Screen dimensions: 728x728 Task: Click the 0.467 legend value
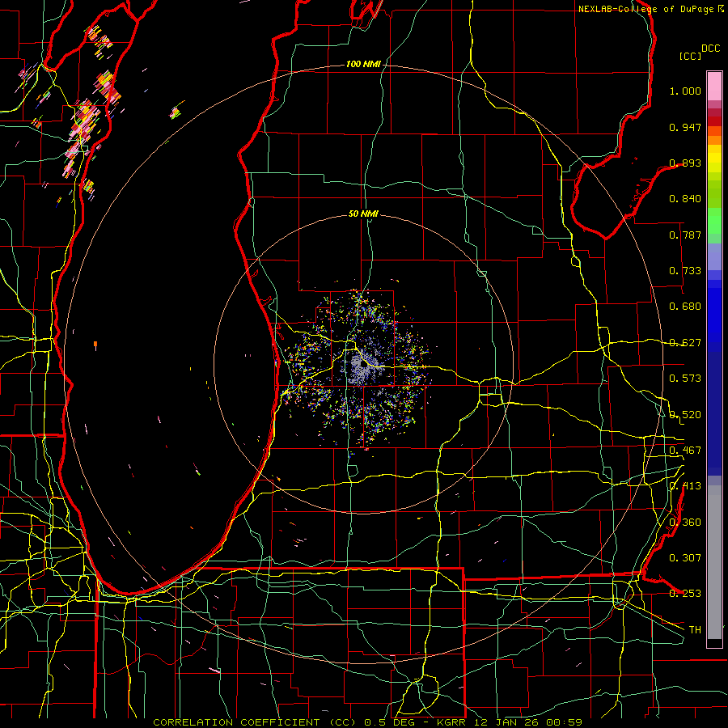[x=685, y=451]
